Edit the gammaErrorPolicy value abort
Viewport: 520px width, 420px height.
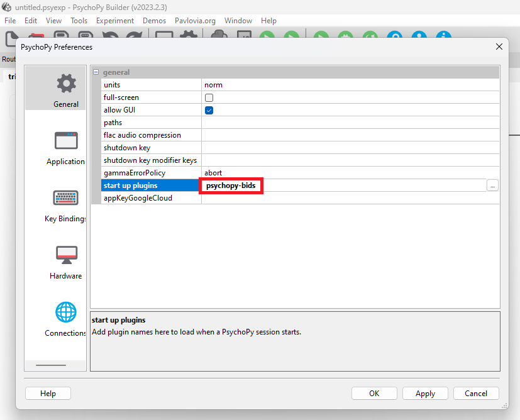(x=350, y=173)
